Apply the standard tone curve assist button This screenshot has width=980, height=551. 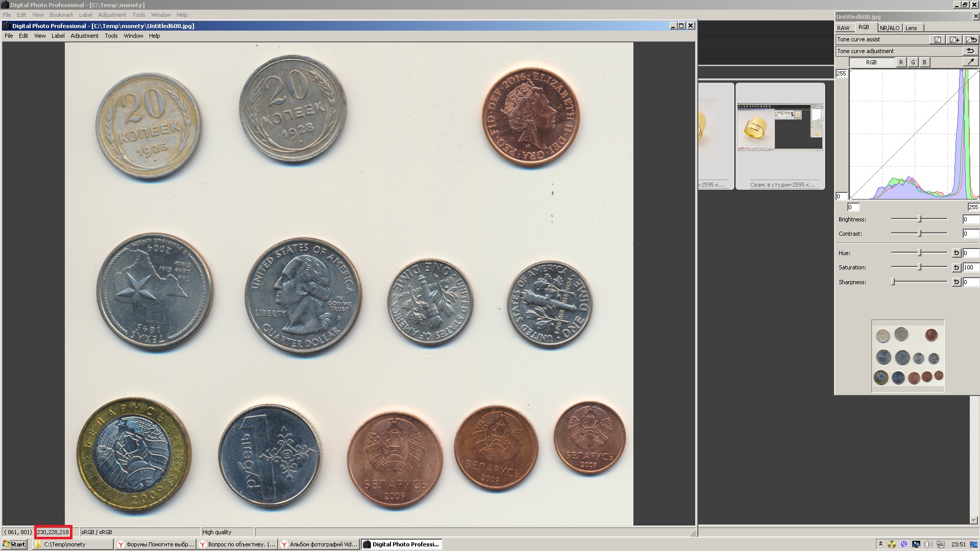click(x=938, y=39)
